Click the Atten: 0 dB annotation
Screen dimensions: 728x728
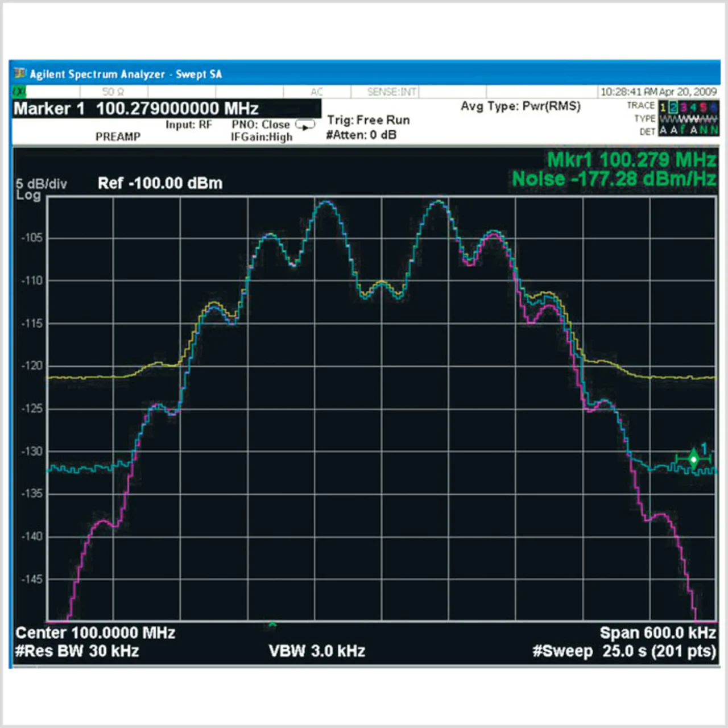click(361, 135)
